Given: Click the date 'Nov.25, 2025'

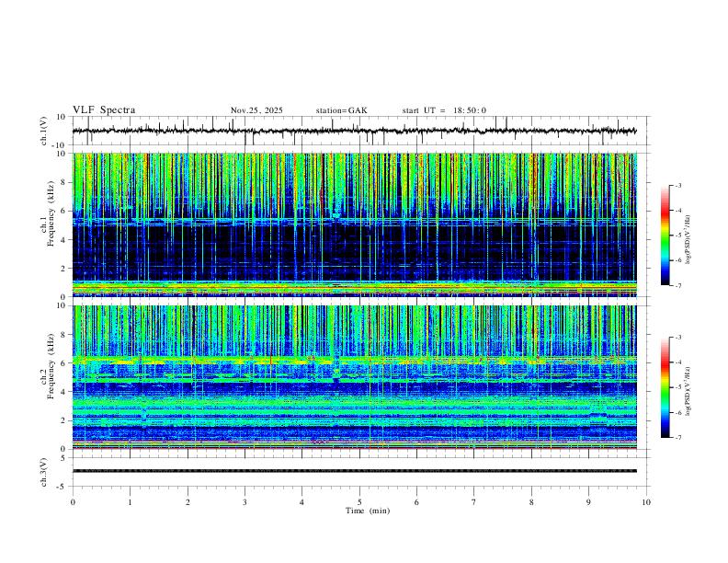Looking at the screenshot, I should 256,110.
